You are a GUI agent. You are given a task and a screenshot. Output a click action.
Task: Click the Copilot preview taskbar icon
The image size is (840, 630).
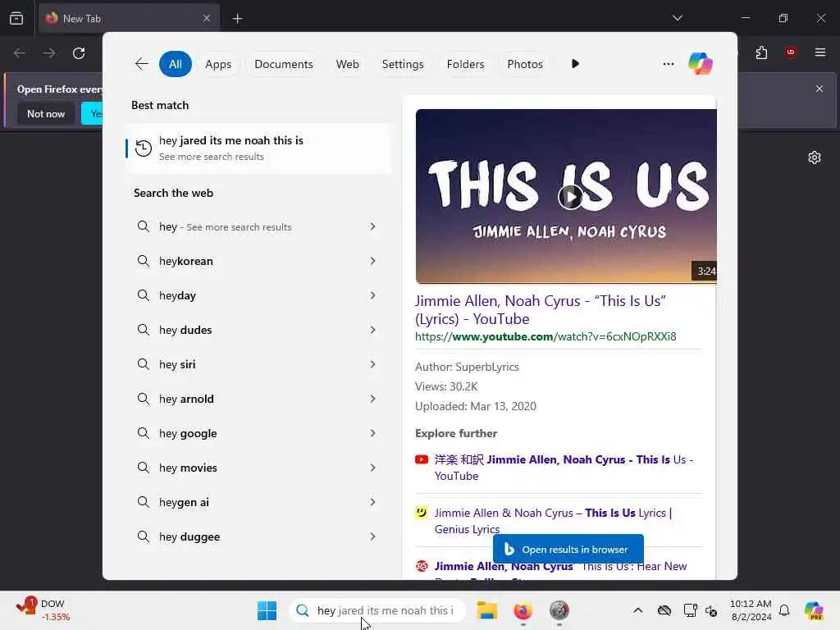814,610
